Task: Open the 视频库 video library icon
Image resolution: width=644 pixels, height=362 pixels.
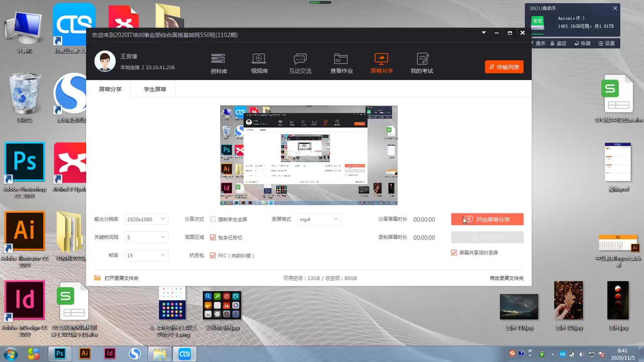Action: (259, 59)
